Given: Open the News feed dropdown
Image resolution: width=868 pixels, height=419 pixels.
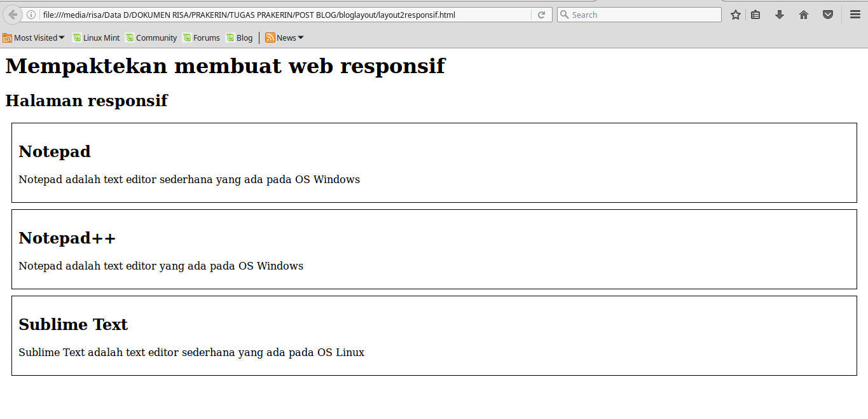Looking at the screenshot, I should (x=284, y=38).
